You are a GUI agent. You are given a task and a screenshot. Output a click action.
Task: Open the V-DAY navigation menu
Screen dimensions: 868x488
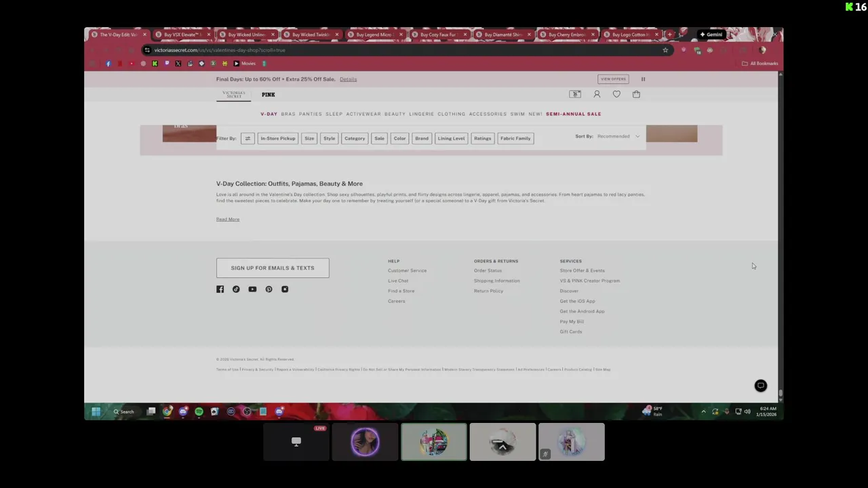(269, 114)
